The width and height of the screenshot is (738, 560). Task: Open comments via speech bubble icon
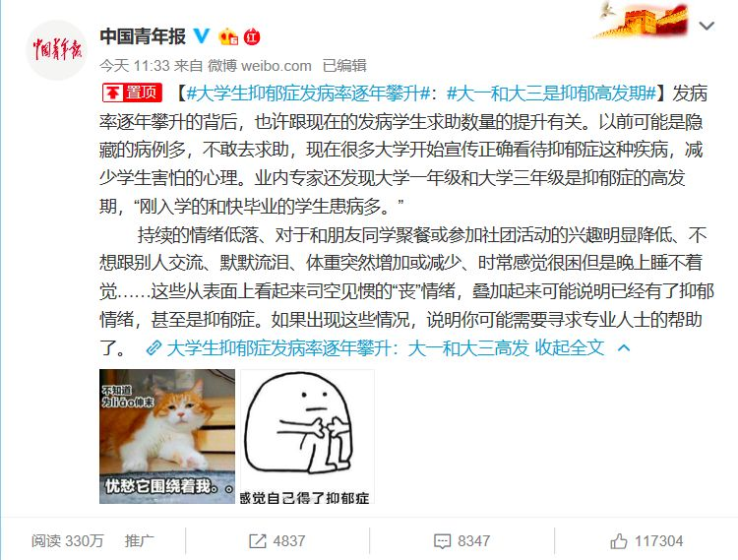tap(442, 541)
